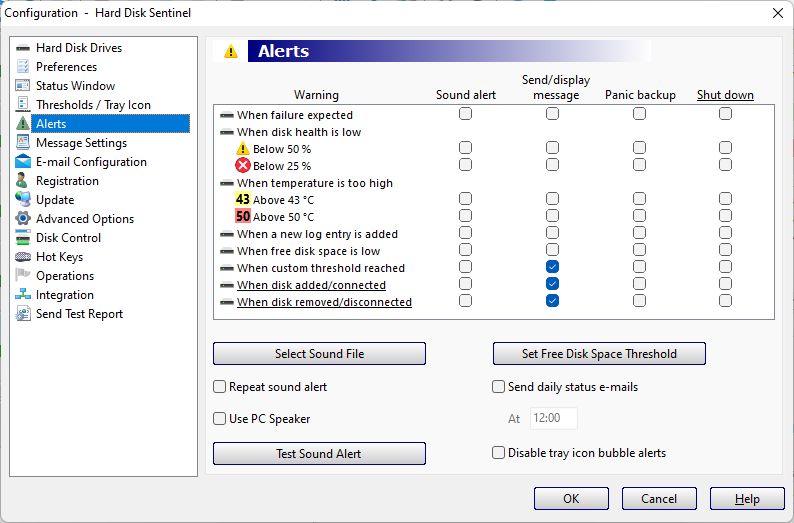Click the Hard Disk Drives sidebar icon
The height and width of the screenshot is (523, 794).
point(23,48)
